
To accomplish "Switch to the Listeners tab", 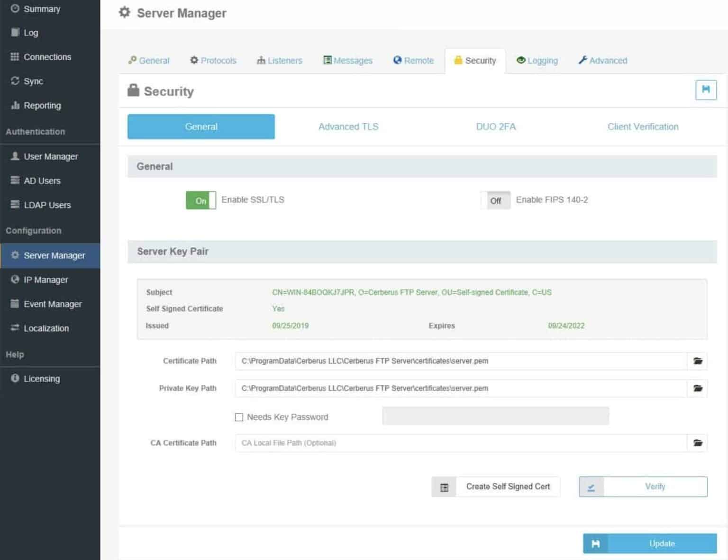I will 279,61.
